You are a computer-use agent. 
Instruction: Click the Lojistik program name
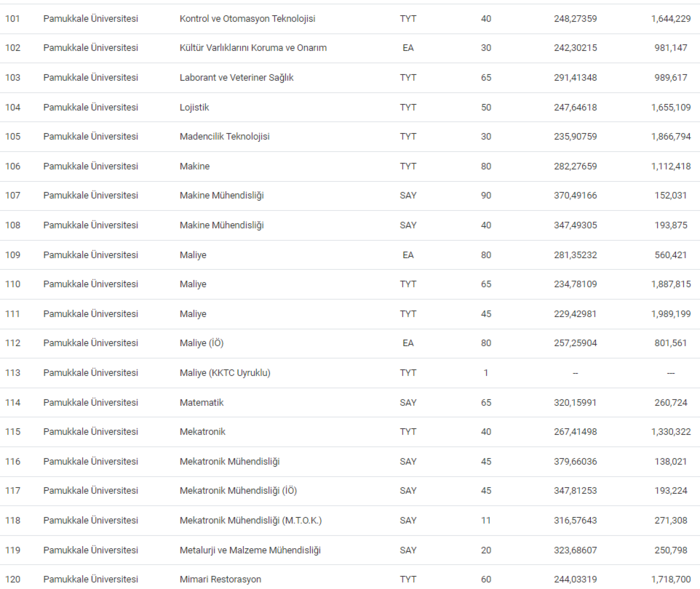coord(194,107)
